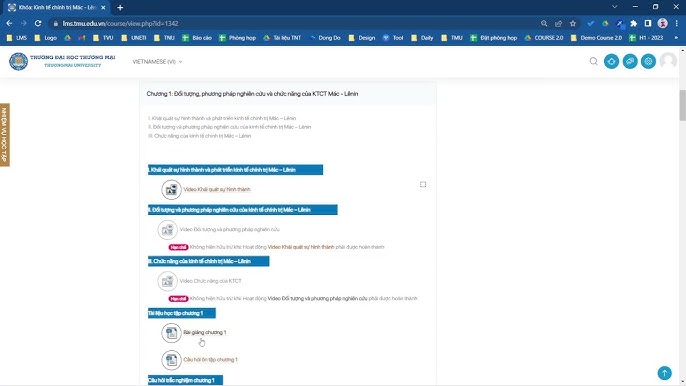Image resolution: width=686 pixels, height=386 pixels.
Task: Click the page vertical scrollbar thumb
Action: point(682,105)
